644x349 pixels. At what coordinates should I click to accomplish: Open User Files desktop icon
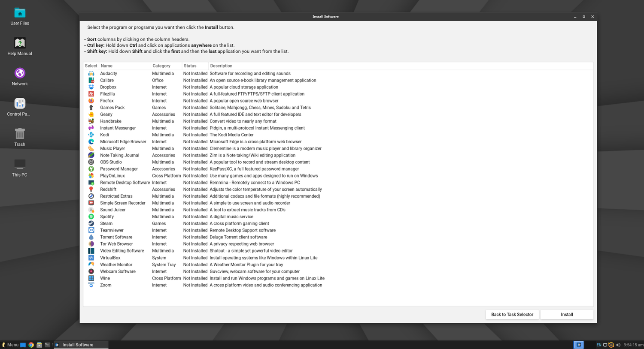pyautogui.click(x=20, y=17)
